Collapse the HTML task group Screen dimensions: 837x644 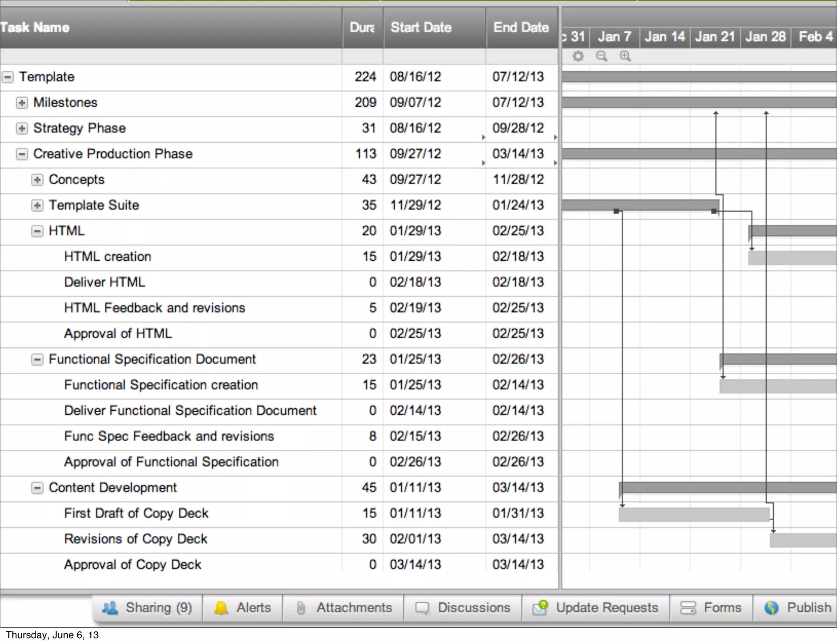pyautogui.click(x=37, y=231)
